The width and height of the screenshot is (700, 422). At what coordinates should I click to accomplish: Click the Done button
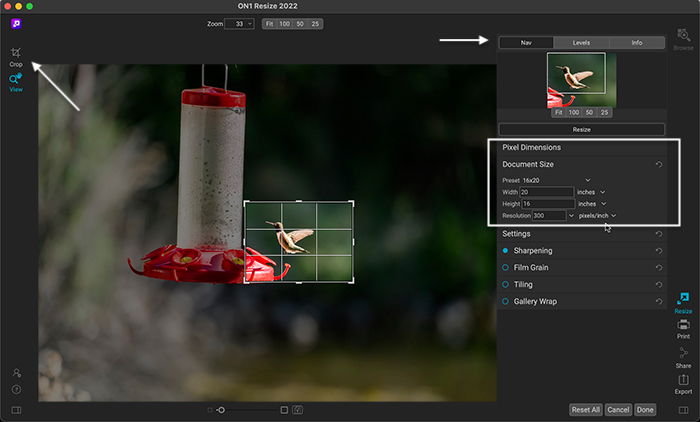tap(645, 410)
